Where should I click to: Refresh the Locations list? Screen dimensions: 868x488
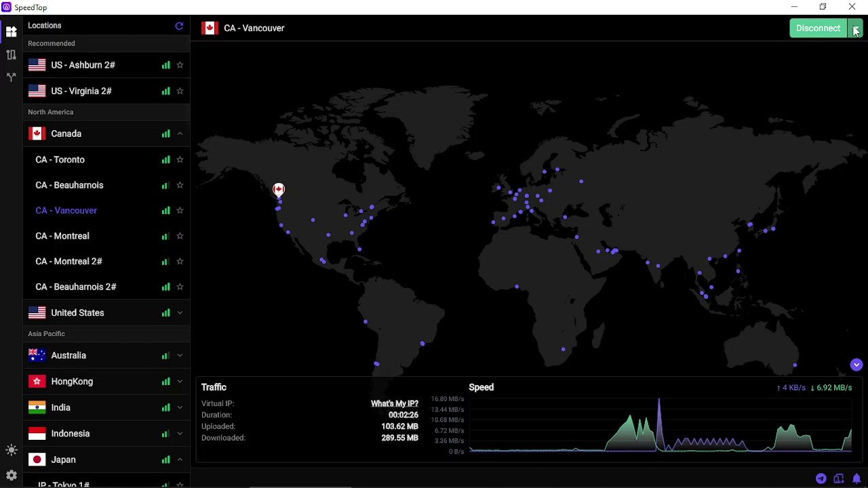pos(179,26)
